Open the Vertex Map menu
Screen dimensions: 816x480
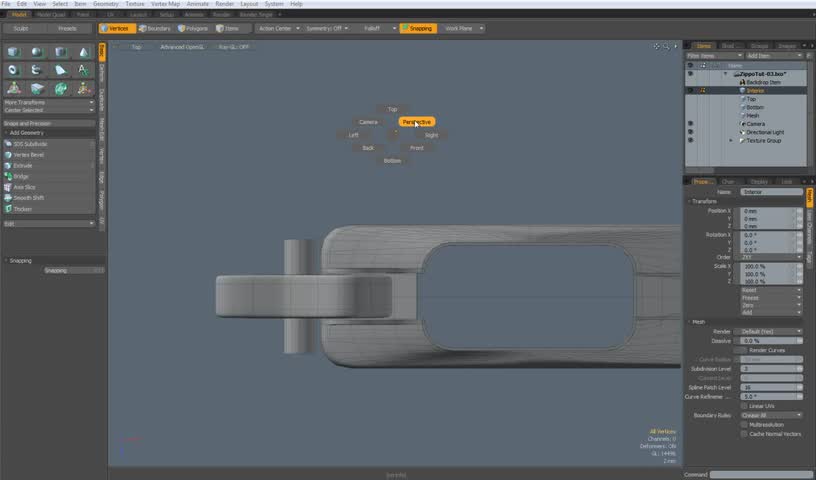165,4
